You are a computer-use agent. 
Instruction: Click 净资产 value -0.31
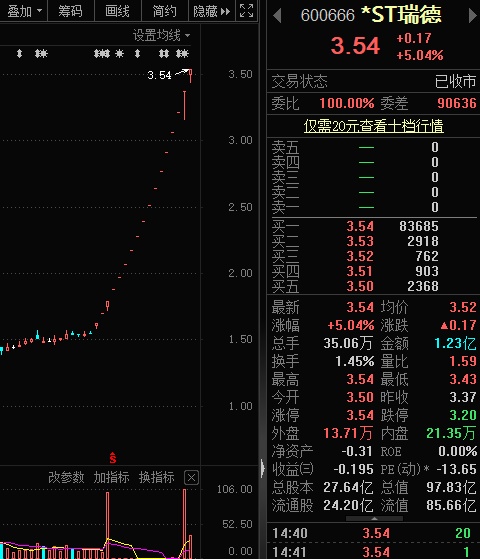[x=357, y=451]
